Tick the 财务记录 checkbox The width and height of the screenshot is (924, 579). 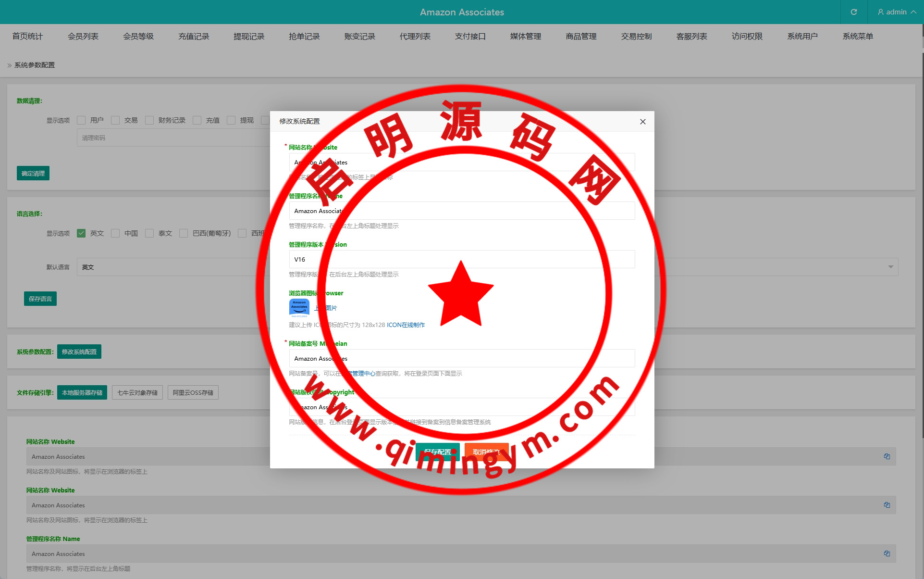(x=149, y=120)
